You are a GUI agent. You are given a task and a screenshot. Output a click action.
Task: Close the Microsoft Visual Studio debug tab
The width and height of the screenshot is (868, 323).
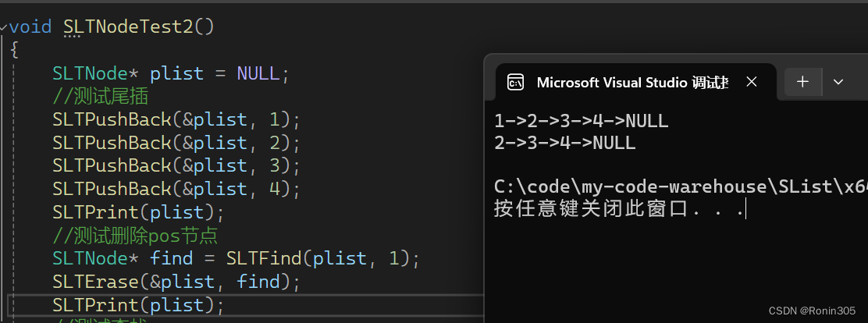(x=751, y=82)
